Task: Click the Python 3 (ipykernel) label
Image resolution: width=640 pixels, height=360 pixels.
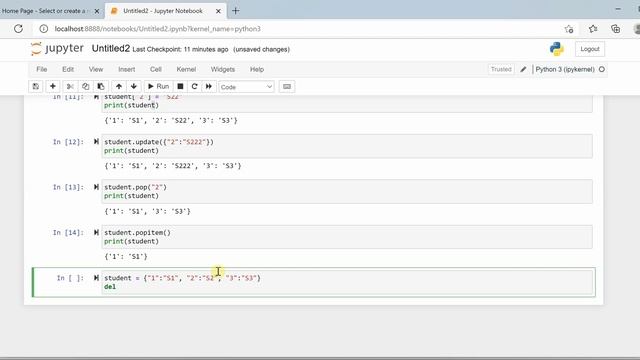Action: (565, 69)
